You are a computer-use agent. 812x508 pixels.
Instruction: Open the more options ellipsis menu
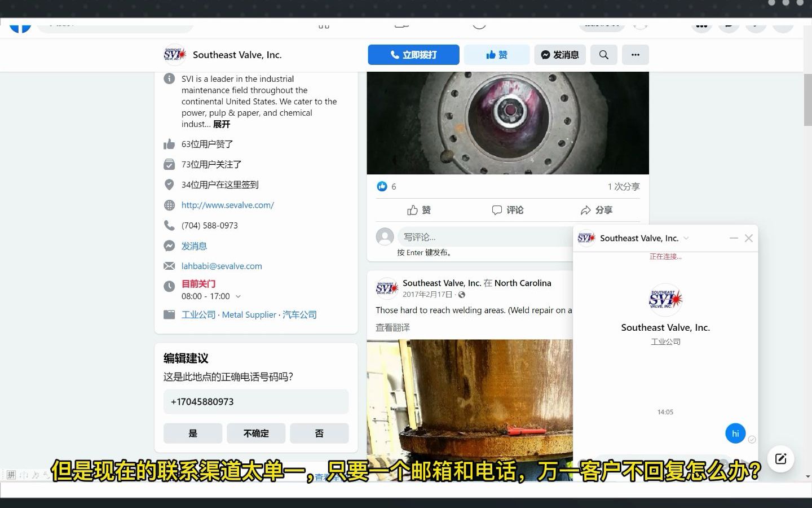pos(636,55)
